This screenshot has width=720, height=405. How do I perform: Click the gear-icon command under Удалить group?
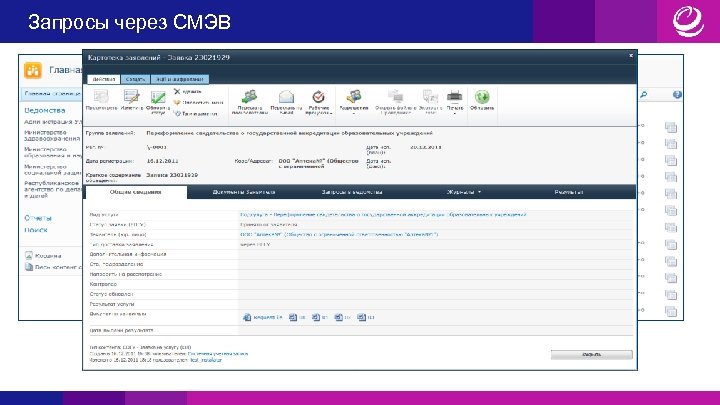pos(196,113)
